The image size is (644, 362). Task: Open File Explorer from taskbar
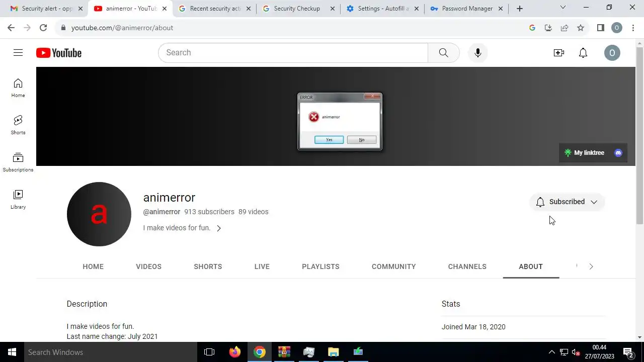[x=334, y=352]
